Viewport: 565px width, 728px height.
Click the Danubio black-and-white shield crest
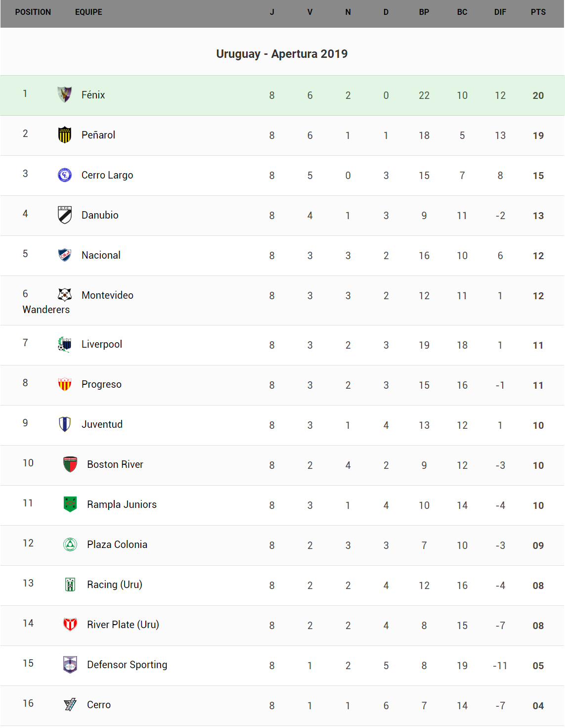(65, 215)
